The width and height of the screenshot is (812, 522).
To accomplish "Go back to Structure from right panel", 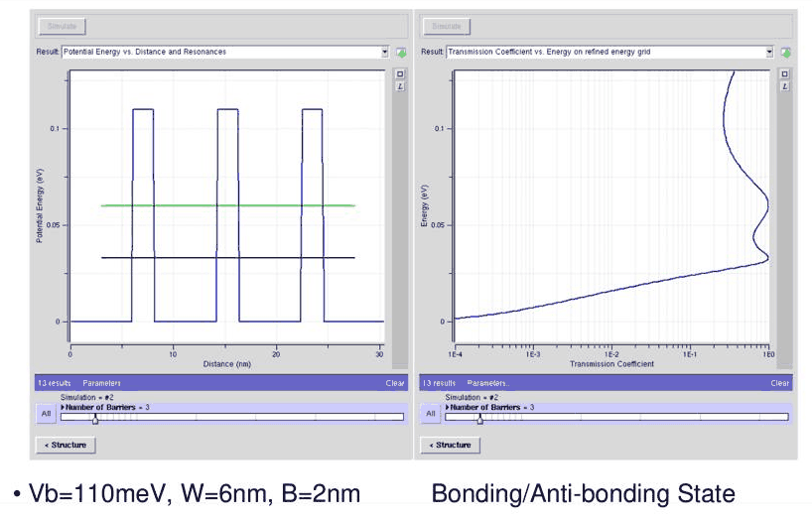I will 450,445.
